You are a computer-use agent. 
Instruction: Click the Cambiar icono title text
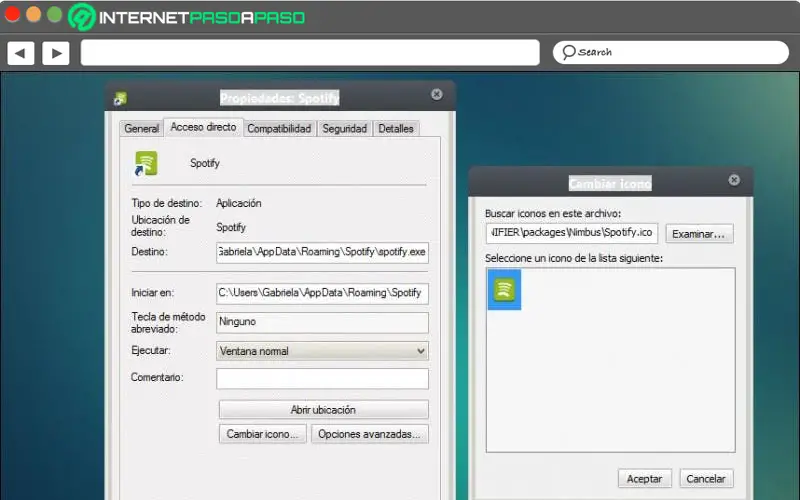[610, 183]
